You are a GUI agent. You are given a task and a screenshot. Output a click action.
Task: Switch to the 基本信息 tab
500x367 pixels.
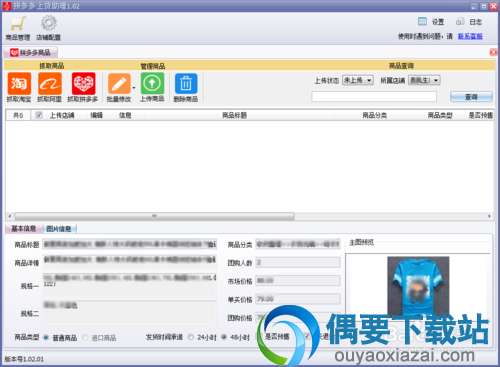click(x=23, y=229)
